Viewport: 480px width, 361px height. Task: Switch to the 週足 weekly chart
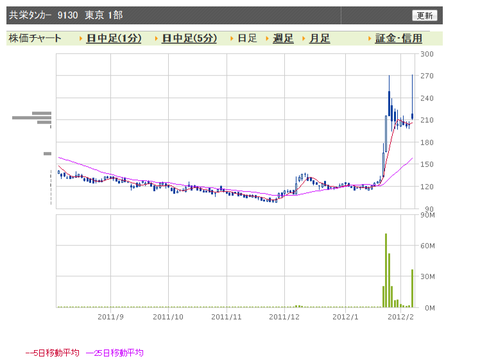coord(283,38)
